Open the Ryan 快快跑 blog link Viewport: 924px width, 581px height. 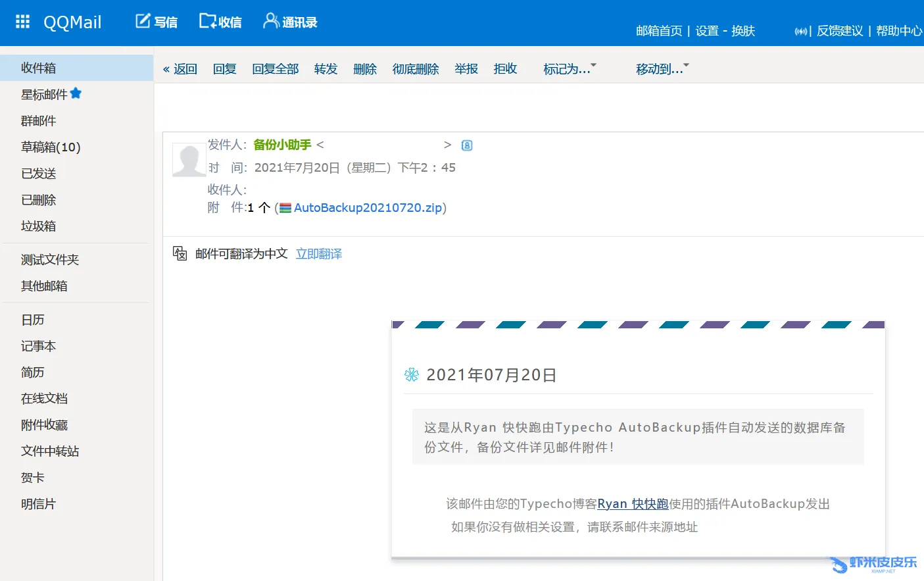click(633, 504)
